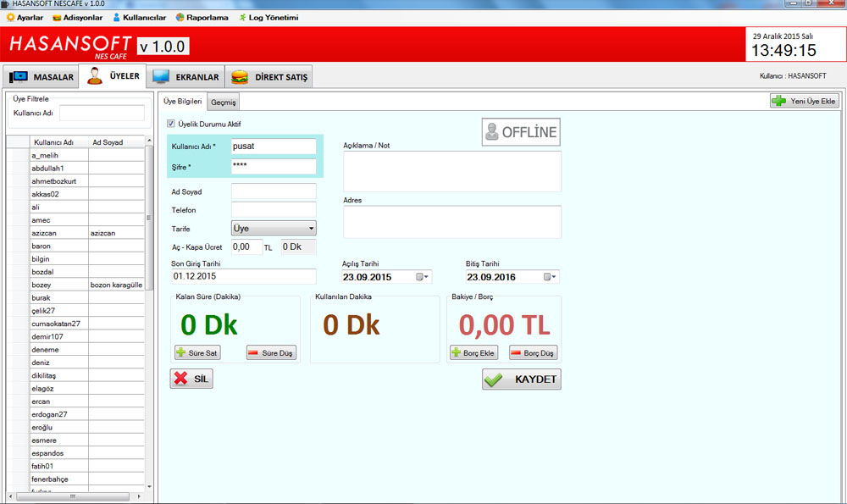Sort by the Ad Soyad column header
847x504 pixels.
tap(117, 142)
